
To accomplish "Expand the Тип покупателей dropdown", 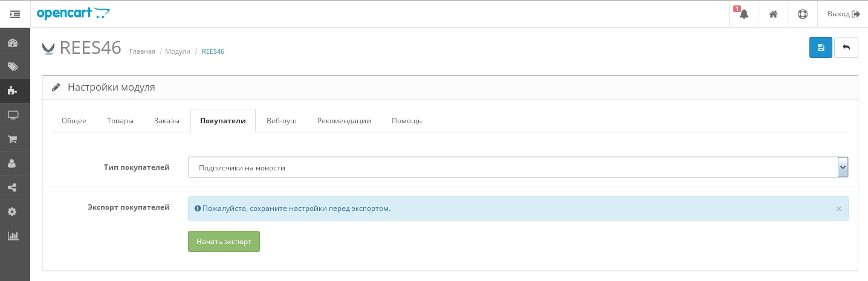I will [517, 167].
